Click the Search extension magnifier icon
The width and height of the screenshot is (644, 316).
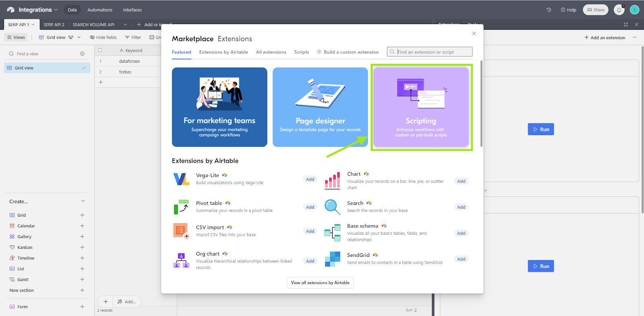(332, 207)
